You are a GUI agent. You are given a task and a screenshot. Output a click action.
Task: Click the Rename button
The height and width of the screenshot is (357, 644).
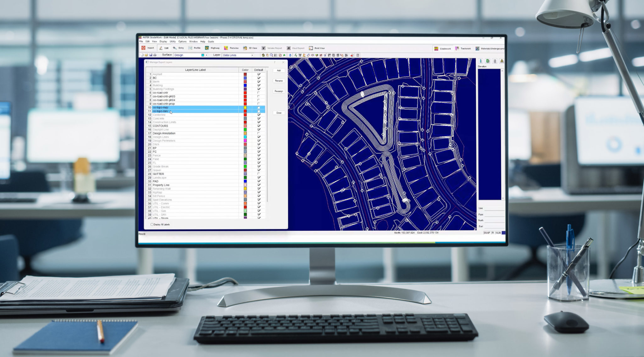point(279,81)
